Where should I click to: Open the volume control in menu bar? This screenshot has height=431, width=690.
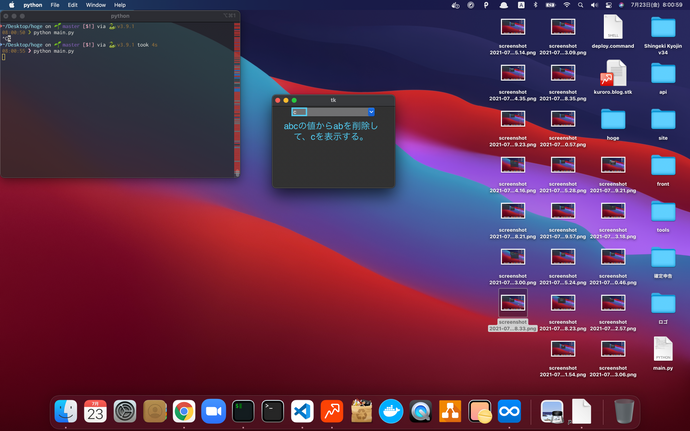(595, 5)
